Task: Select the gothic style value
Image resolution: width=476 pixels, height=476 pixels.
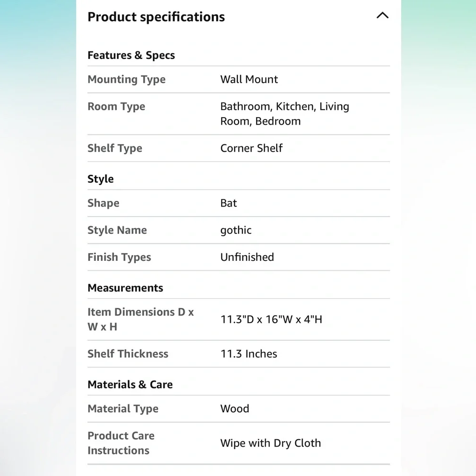Action: 236,230
